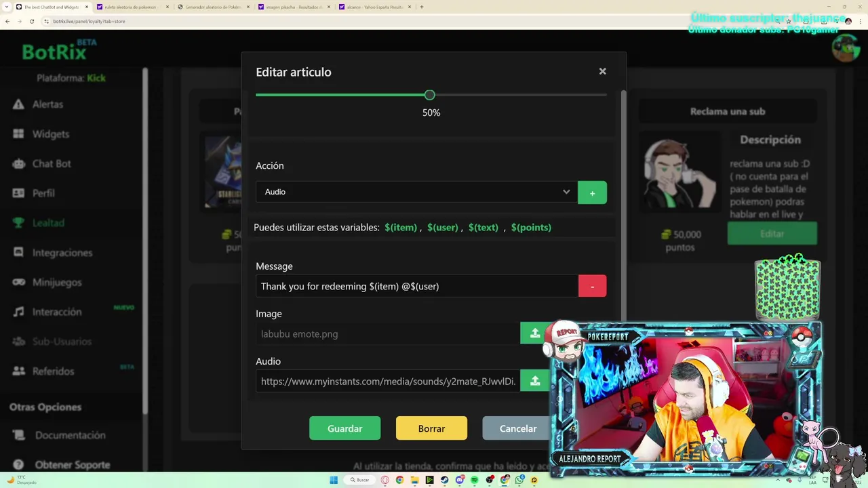Click the Message text input field
Screen dimensions: 868x488
tap(417, 286)
